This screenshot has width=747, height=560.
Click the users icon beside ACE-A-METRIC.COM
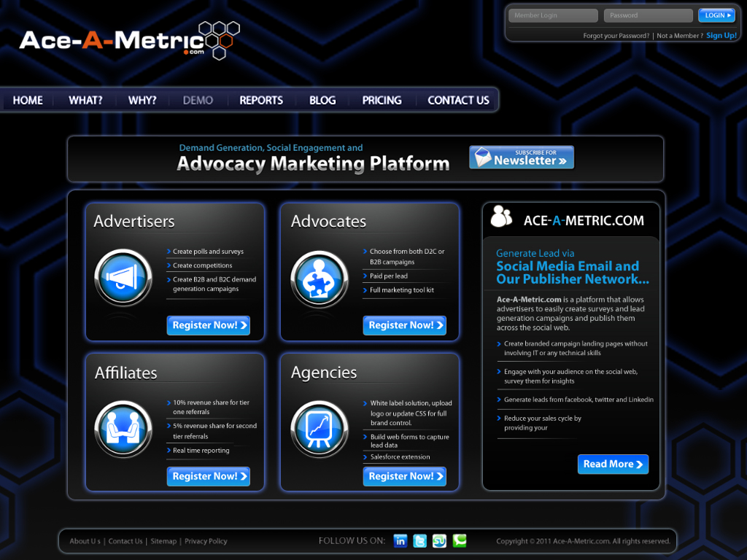(501, 216)
